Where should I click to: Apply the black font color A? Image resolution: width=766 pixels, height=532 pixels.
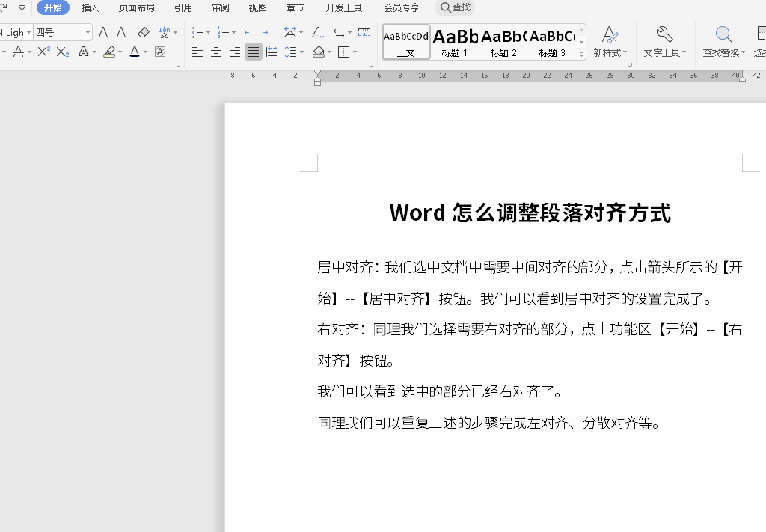click(135, 52)
